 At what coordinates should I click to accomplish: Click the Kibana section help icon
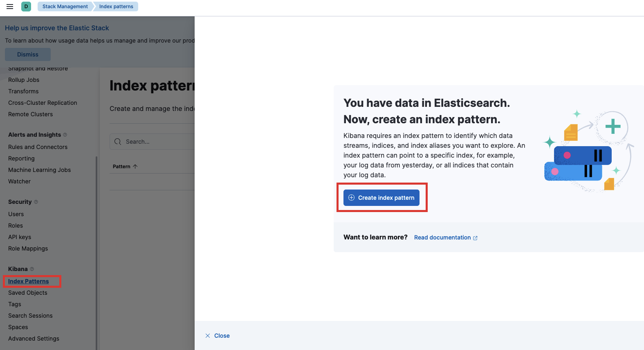(x=32, y=269)
